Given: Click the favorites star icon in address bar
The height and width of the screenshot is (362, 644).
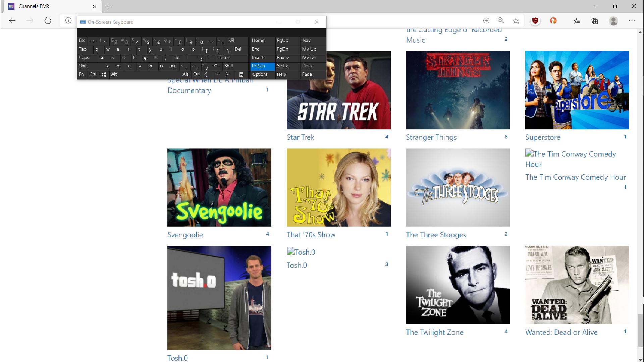Looking at the screenshot, I should coord(516,21).
